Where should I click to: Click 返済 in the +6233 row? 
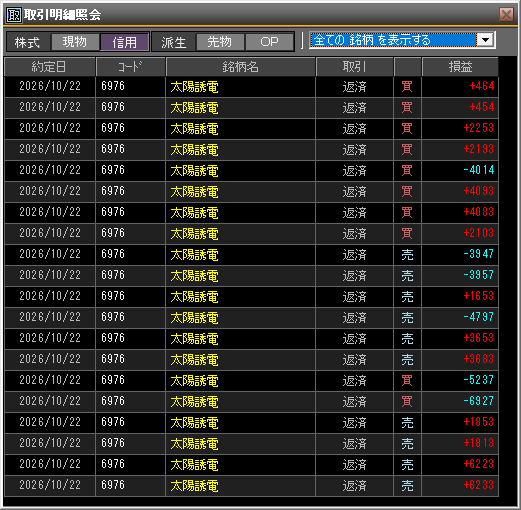point(354,486)
